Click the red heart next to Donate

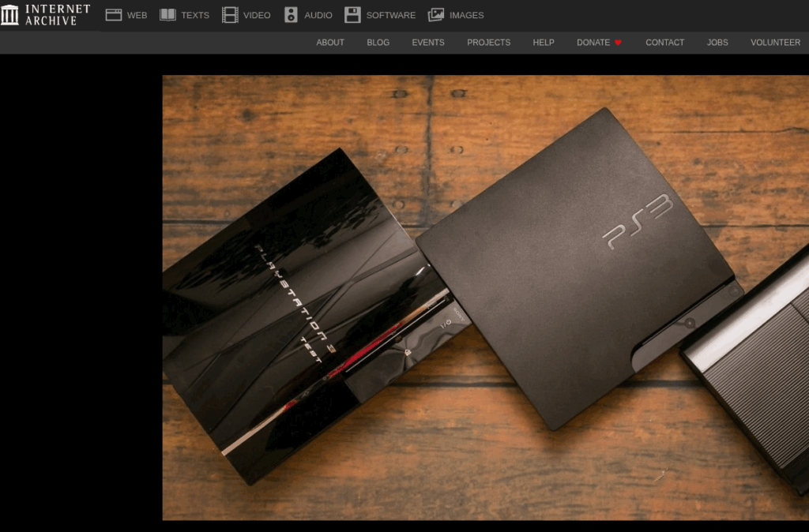619,43
